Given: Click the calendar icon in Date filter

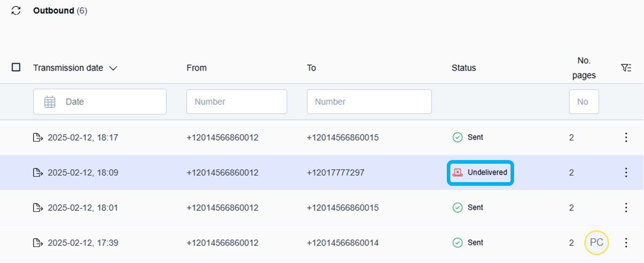Looking at the screenshot, I should point(50,102).
